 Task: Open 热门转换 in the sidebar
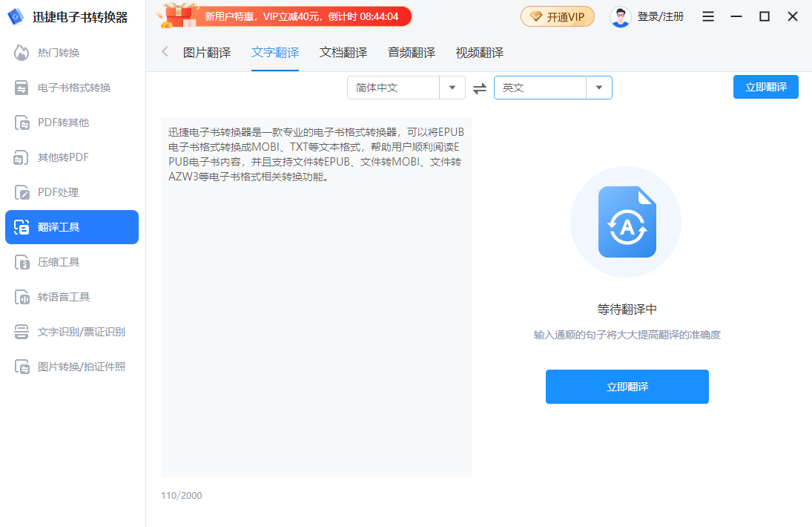(72, 53)
